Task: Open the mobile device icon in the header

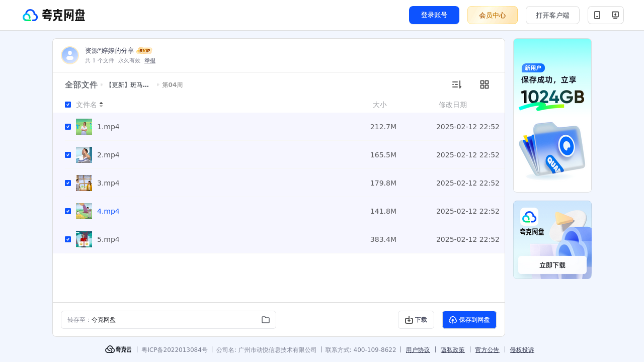Action: (597, 15)
